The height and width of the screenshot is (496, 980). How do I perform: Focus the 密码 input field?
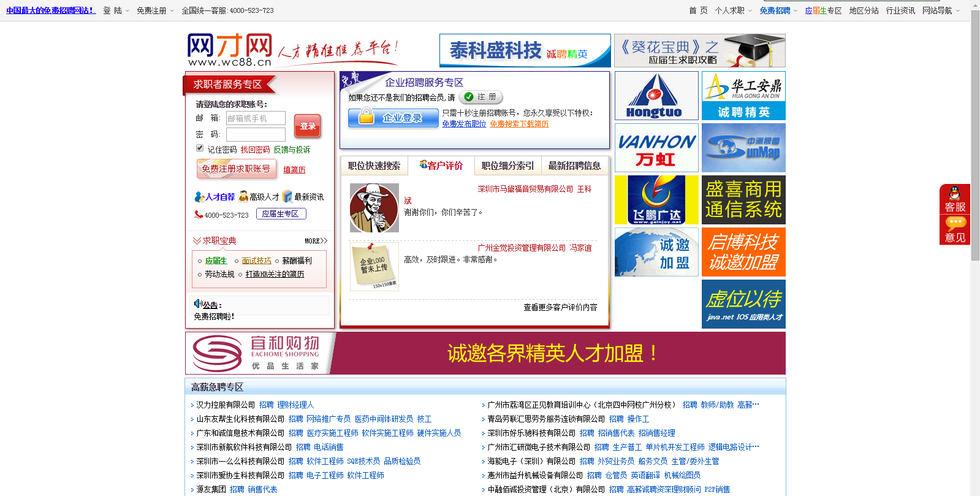coord(256,134)
